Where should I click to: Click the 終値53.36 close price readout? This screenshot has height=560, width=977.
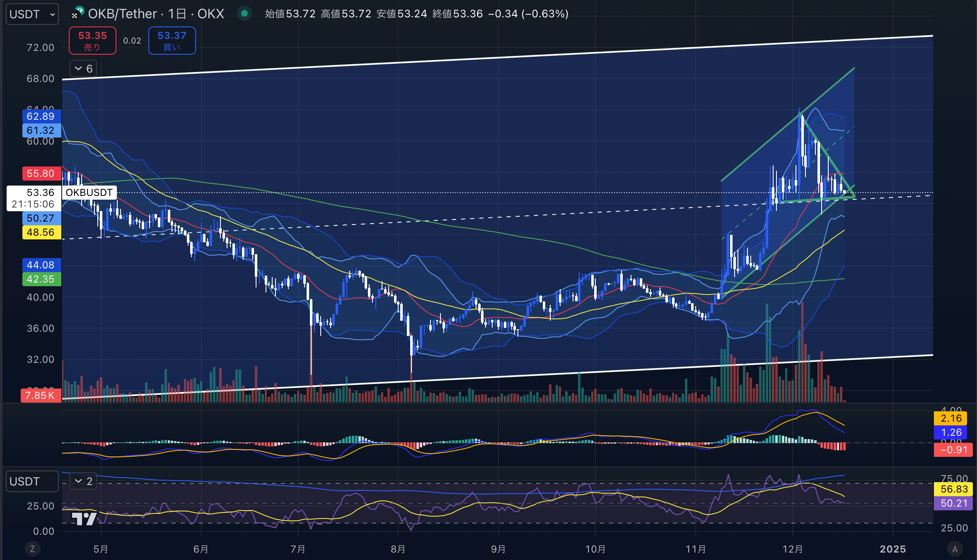(457, 14)
